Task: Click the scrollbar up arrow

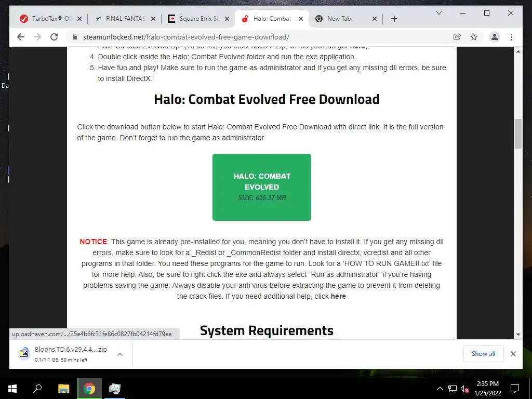Action: 518,51
